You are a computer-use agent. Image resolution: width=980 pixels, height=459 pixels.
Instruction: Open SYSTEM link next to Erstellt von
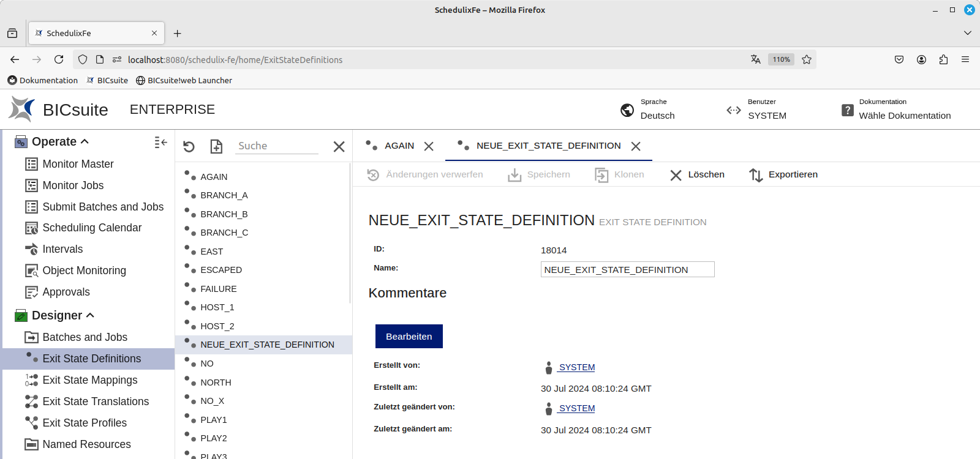pyautogui.click(x=576, y=367)
